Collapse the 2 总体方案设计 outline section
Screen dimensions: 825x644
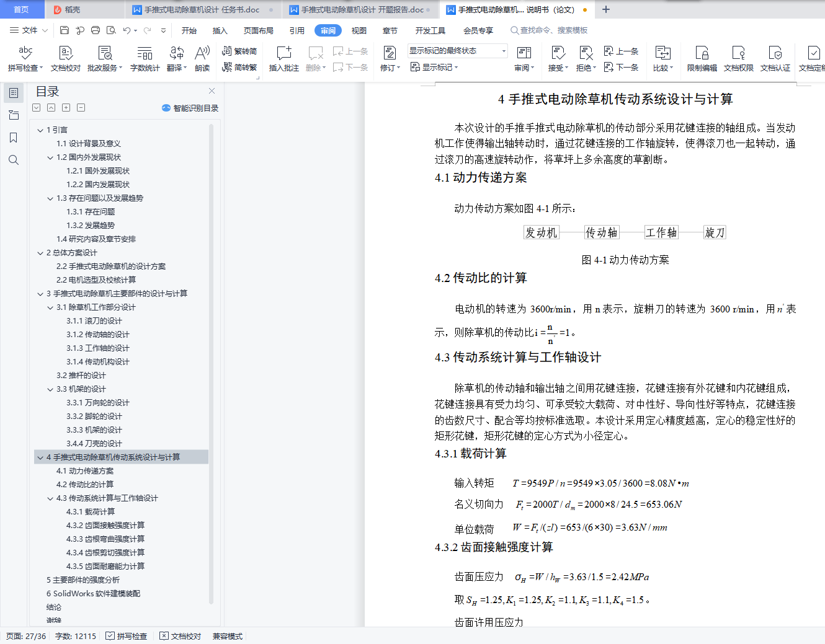[40, 253]
